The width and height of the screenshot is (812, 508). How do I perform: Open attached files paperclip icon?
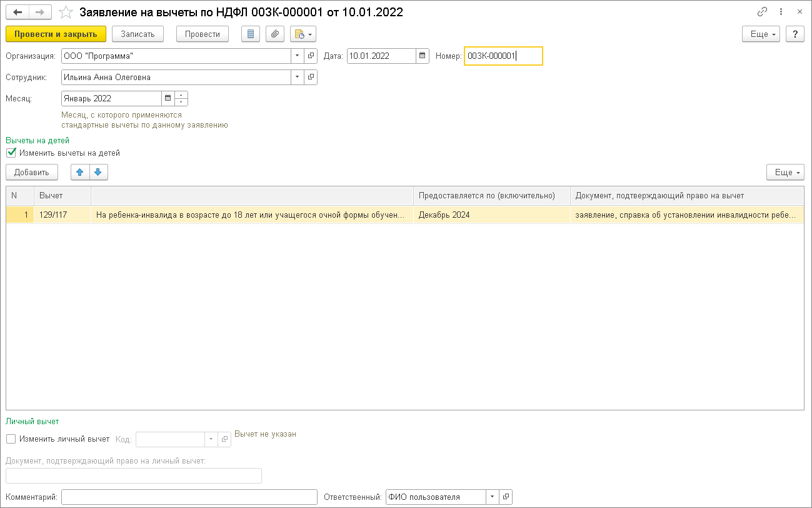pos(275,34)
